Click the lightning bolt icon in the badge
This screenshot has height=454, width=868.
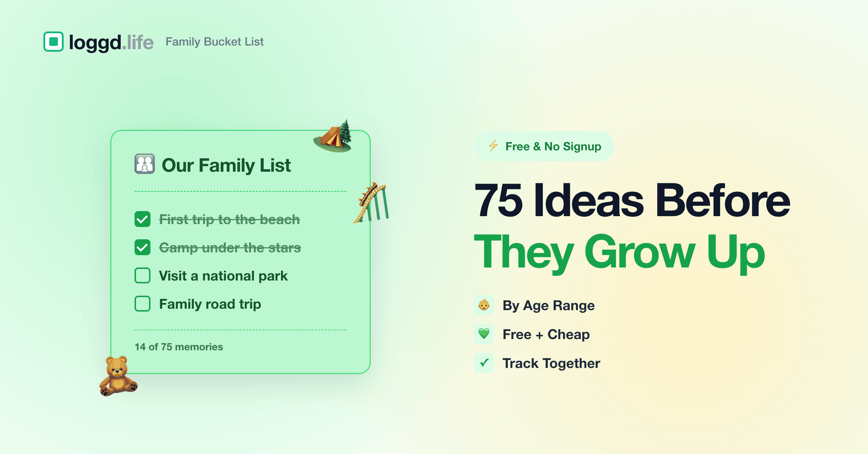tap(493, 146)
